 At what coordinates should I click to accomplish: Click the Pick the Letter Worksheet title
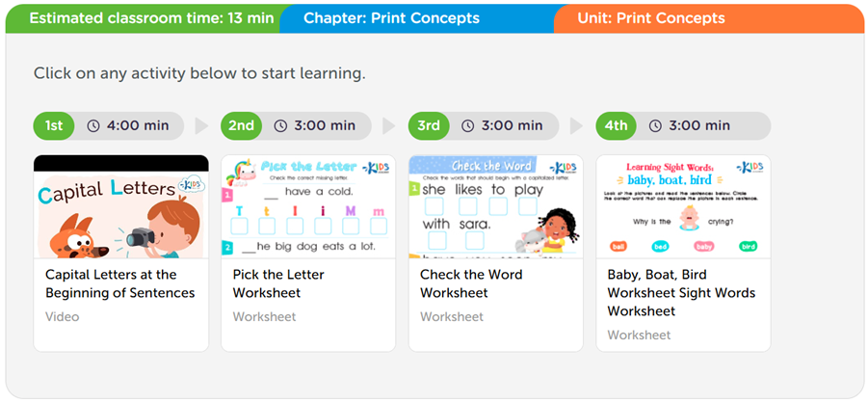(x=278, y=283)
